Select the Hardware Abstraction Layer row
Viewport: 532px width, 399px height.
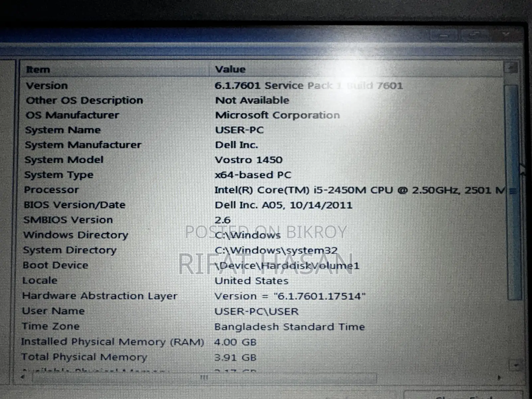pyautogui.click(x=100, y=296)
